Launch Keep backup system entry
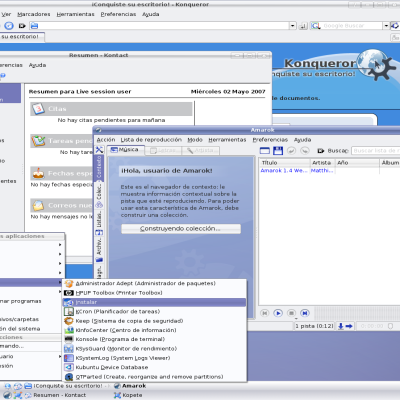 155,321
